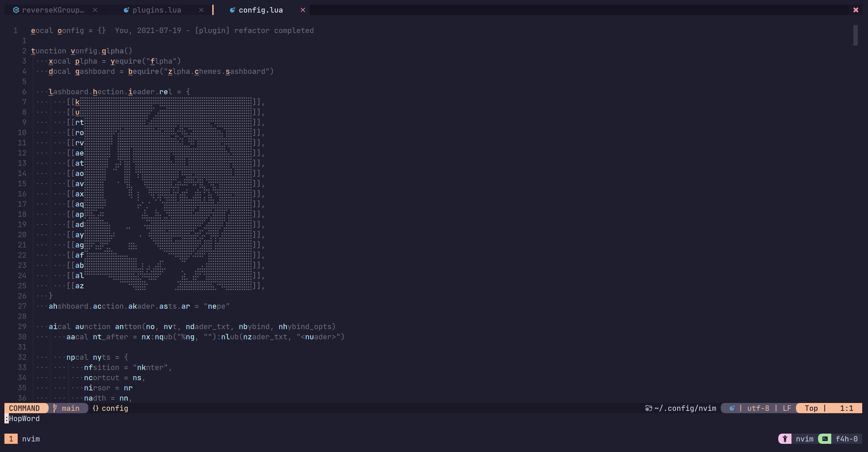Click the :HopWord command line input
This screenshot has height=452, width=868.
24,418
